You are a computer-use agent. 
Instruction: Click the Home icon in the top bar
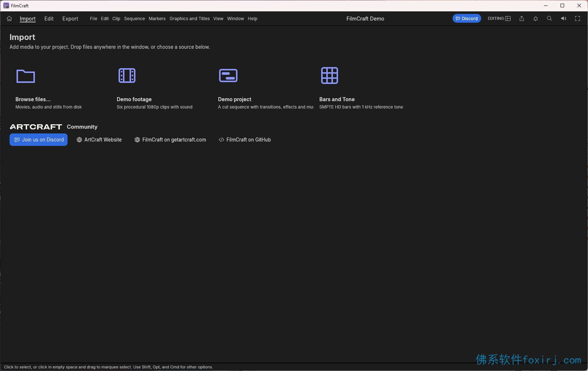click(9, 19)
